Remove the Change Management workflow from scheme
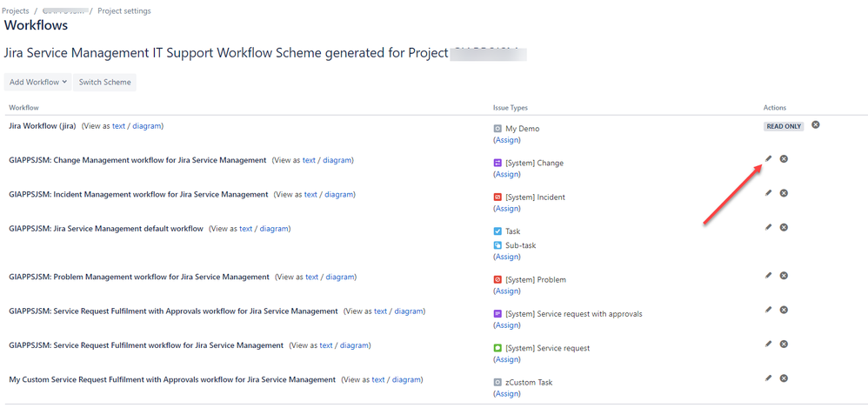The width and height of the screenshot is (868, 408). 784,158
